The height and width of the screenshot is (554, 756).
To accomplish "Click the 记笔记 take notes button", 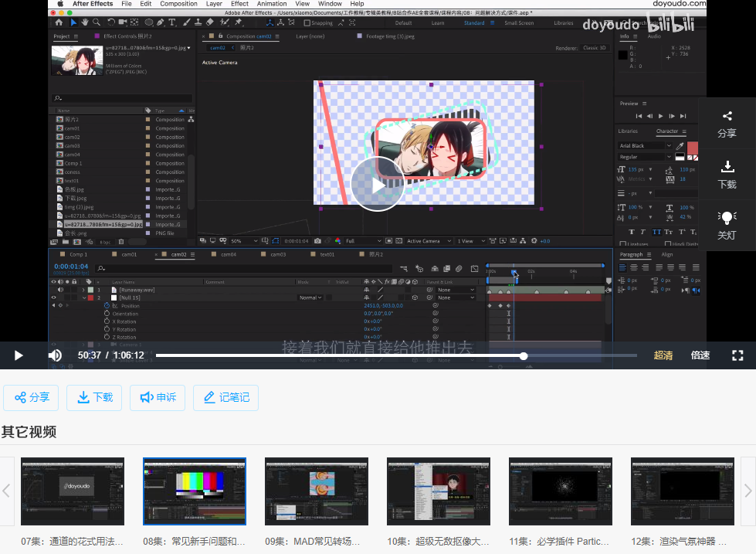I will 225,398.
